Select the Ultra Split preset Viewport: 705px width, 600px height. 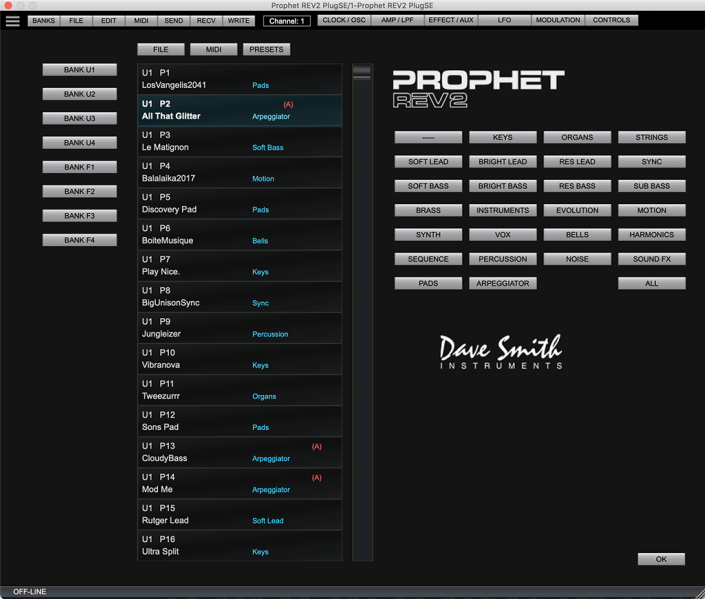[x=240, y=545]
